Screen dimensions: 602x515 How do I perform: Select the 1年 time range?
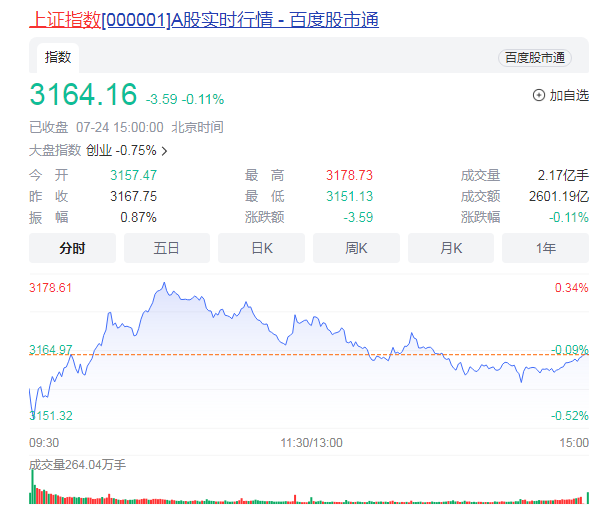545,248
